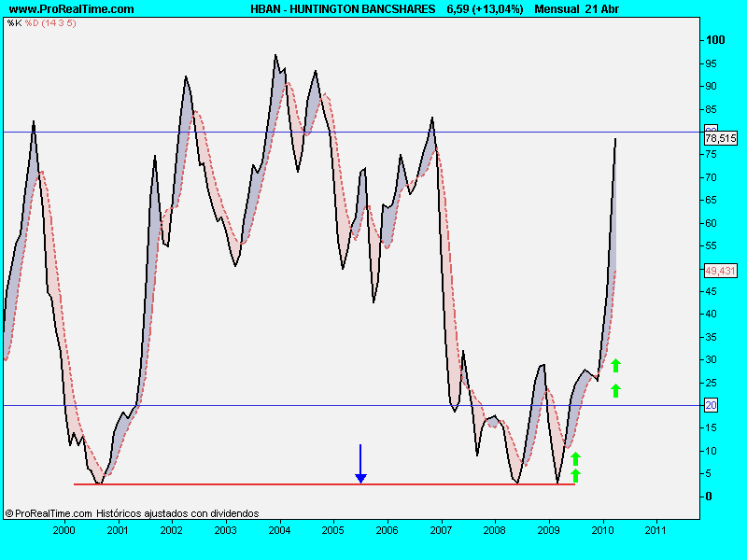Select the single-digit 5 y-axis label
The image size is (747, 560).
click(x=708, y=473)
